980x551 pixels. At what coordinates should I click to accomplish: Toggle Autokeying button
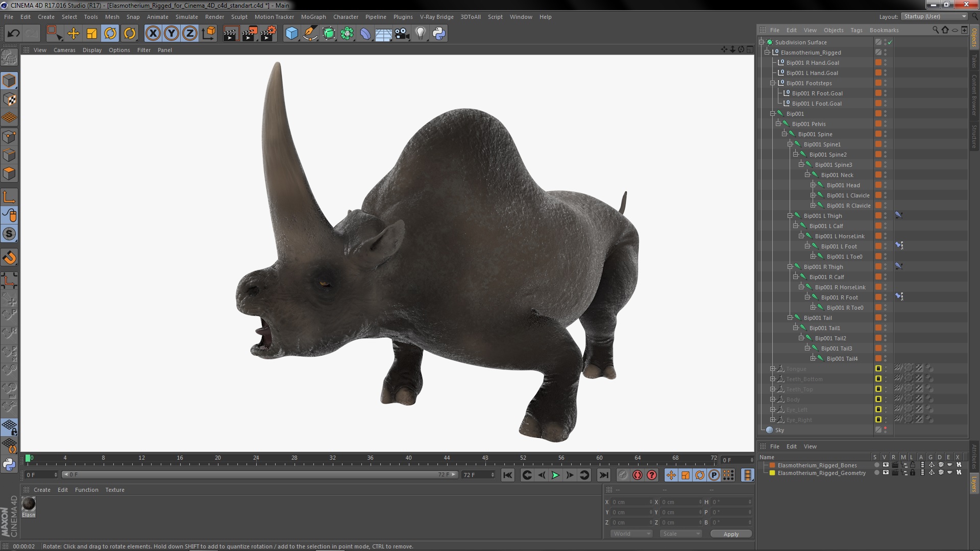coord(637,475)
